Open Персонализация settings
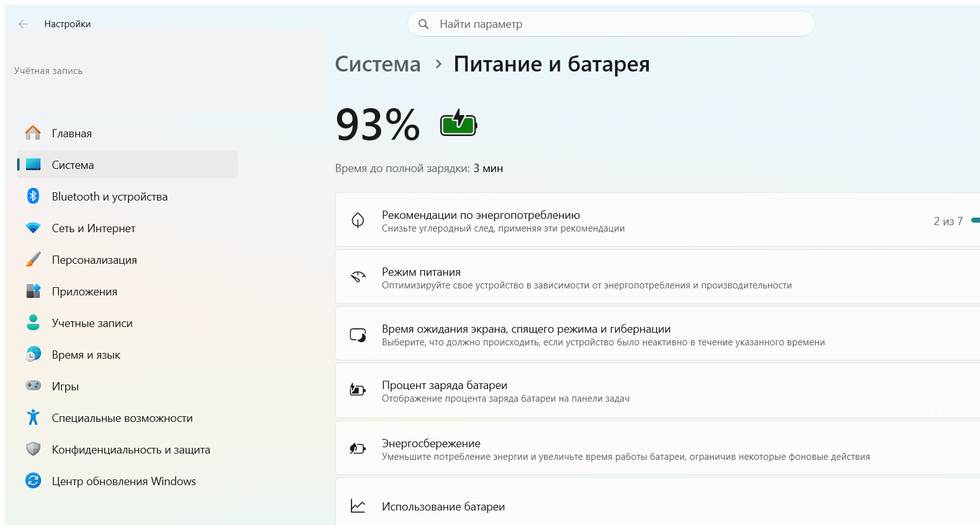This screenshot has width=980, height=525. 127,259
